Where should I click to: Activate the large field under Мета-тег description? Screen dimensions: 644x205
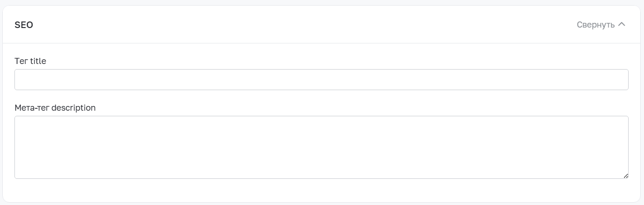(321, 147)
